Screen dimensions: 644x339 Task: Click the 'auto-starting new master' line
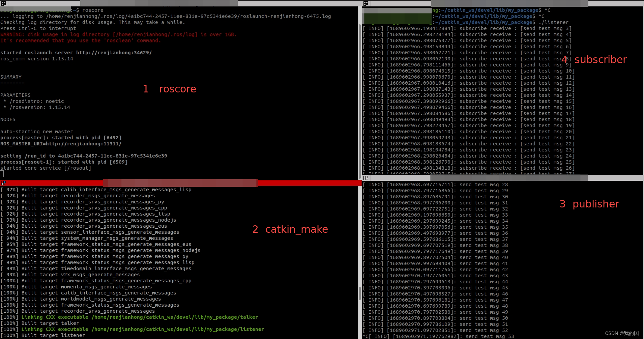36,132
